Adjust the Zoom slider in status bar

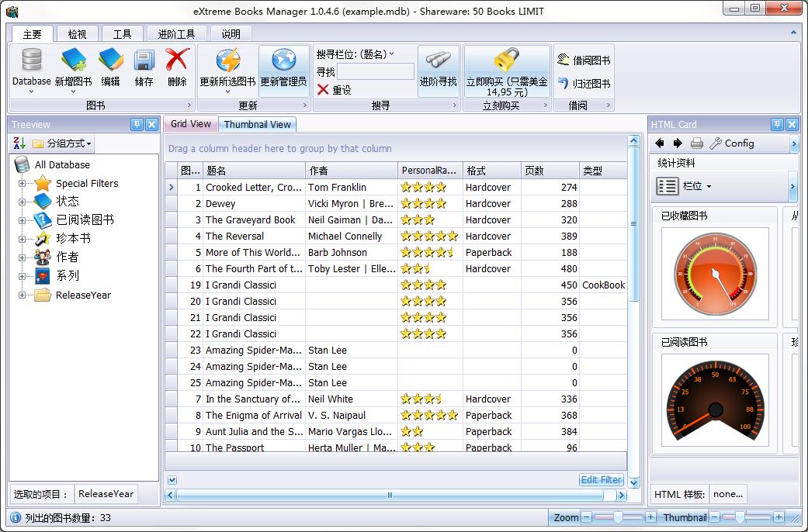click(x=619, y=517)
